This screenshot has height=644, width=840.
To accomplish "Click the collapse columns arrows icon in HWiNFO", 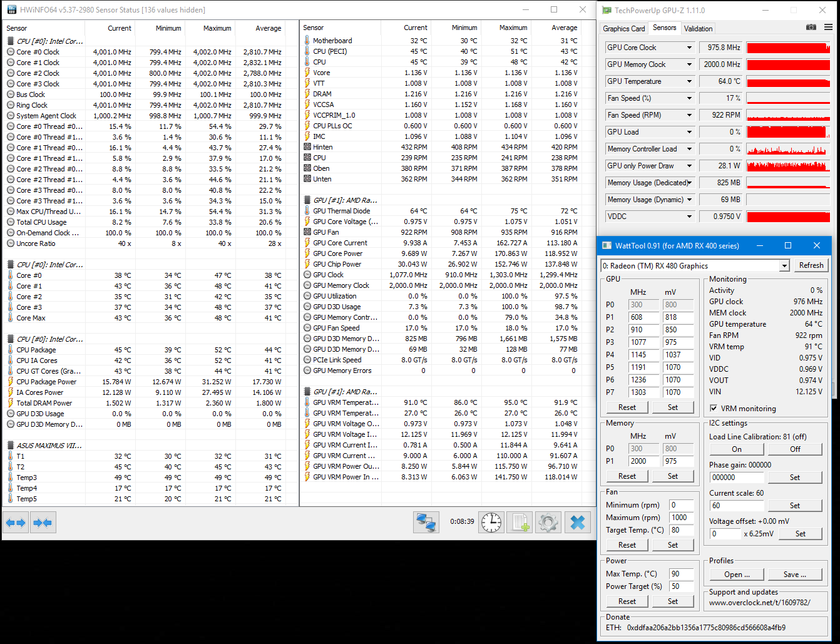I will (43, 523).
